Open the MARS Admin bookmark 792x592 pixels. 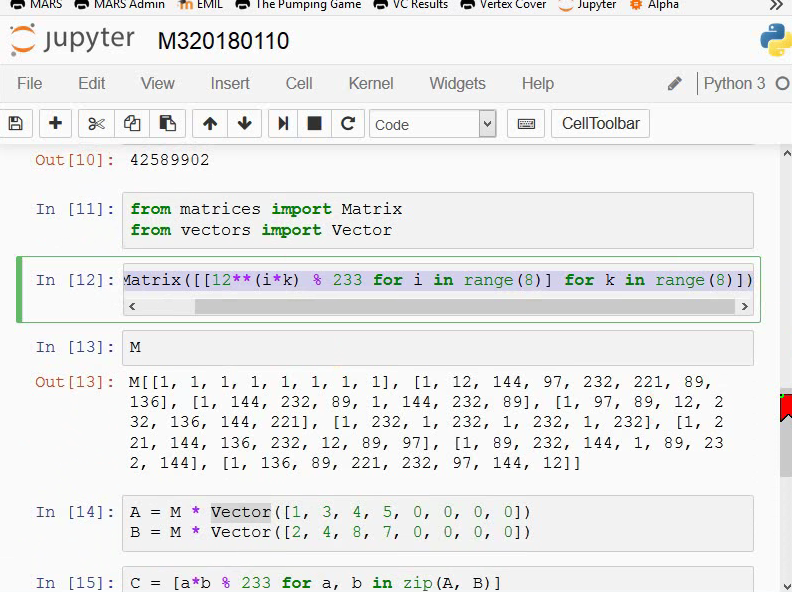point(120,5)
